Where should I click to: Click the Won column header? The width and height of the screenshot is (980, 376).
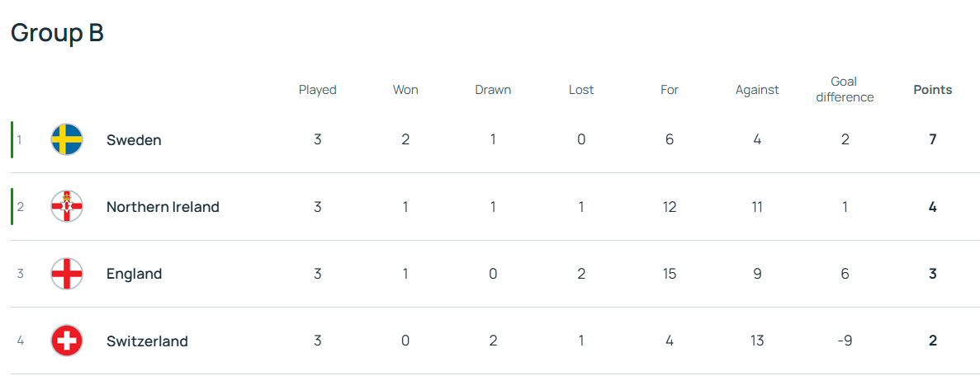[x=405, y=90]
